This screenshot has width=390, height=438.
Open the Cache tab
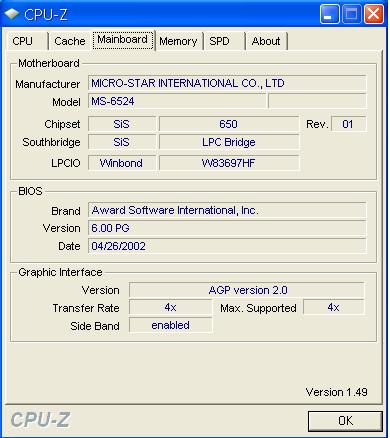(70, 41)
